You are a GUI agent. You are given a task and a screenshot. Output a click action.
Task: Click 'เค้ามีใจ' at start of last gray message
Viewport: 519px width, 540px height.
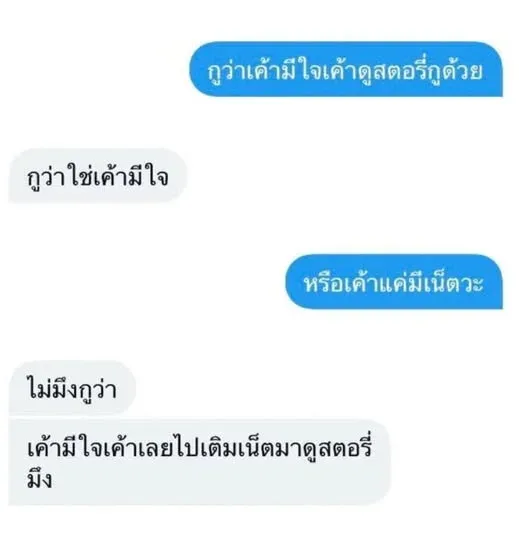click(64, 448)
